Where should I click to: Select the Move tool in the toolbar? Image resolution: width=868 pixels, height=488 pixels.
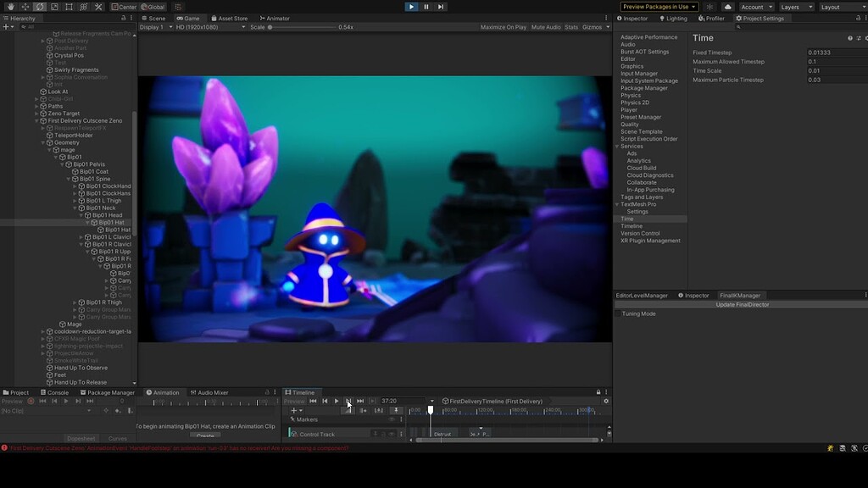25,7
